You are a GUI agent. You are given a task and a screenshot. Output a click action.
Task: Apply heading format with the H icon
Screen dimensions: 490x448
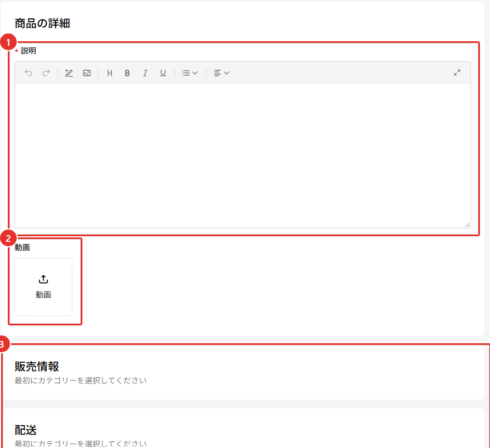[110, 73]
